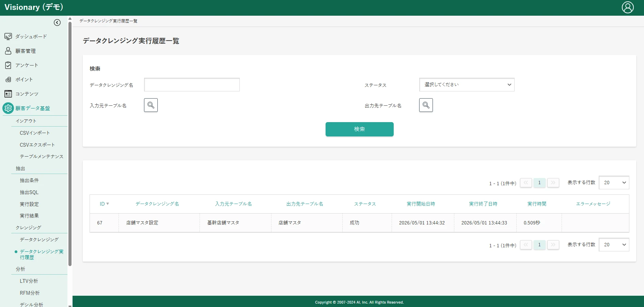Click the customer data platform gear icon
This screenshot has width=644, height=307.
tap(8, 108)
